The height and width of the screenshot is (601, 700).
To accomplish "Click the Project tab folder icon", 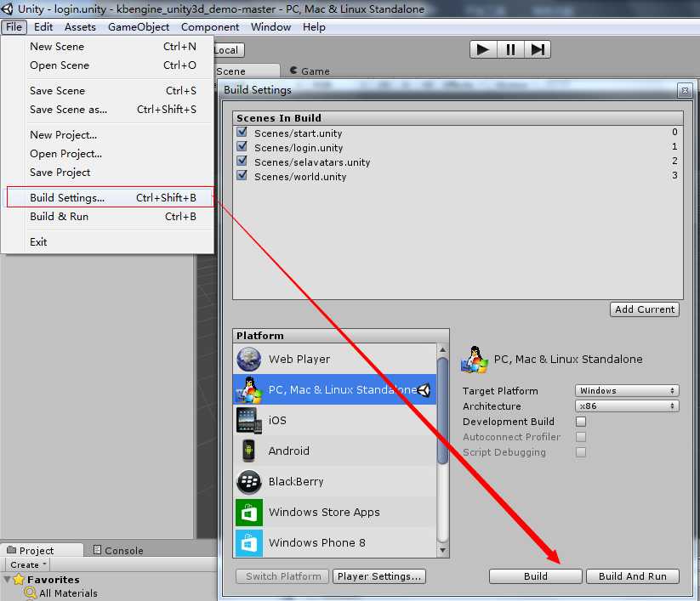I will coord(12,550).
